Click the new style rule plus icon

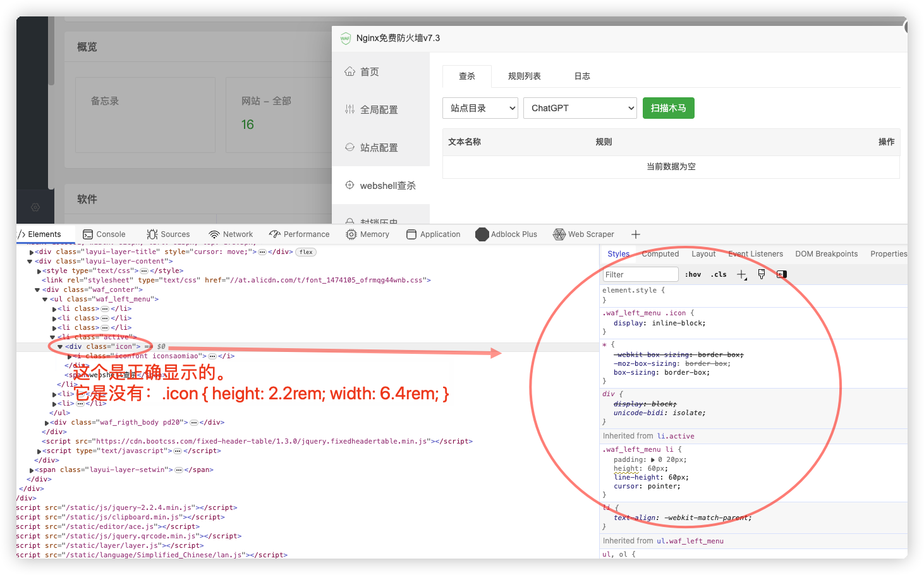point(742,274)
